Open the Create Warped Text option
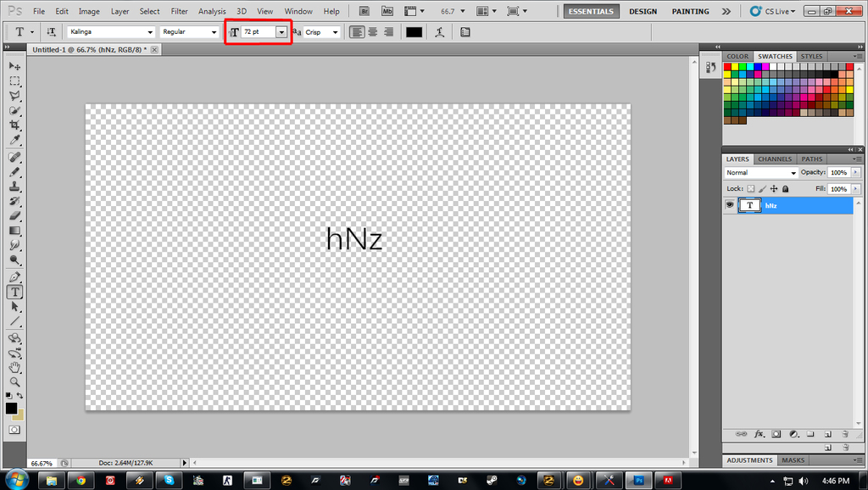The height and width of the screenshot is (490, 868). click(x=439, y=32)
